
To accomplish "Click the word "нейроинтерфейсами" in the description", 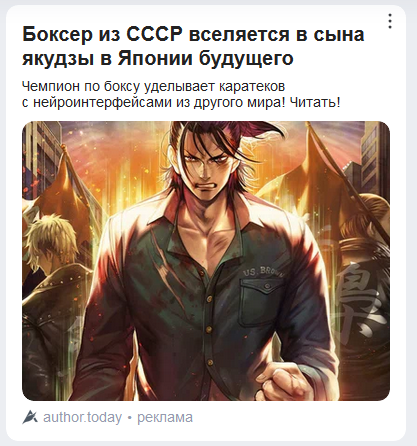I will [103, 102].
